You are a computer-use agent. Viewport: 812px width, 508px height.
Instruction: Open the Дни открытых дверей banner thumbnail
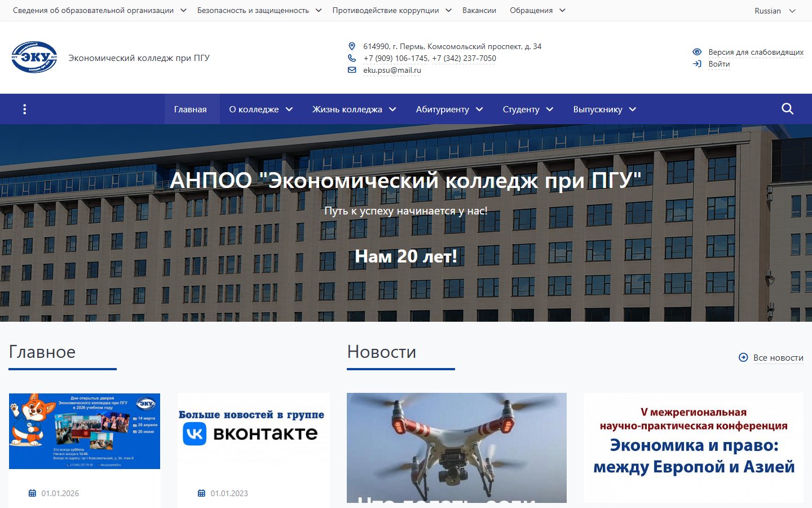coord(85,431)
